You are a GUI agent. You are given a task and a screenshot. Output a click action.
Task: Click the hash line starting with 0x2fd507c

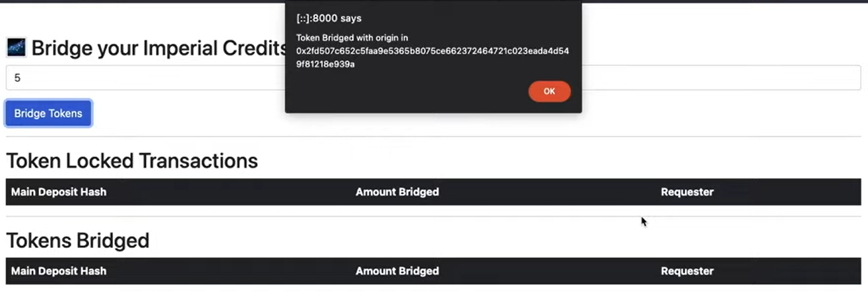click(x=432, y=51)
